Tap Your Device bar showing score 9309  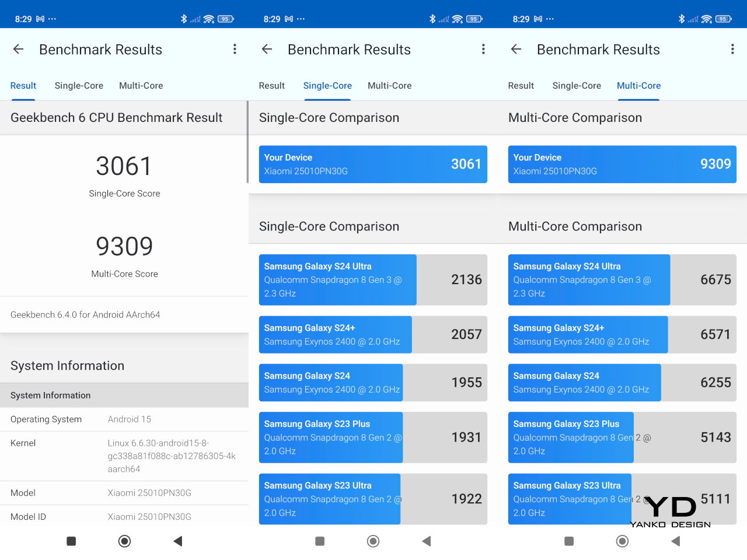(x=622, y=164)
